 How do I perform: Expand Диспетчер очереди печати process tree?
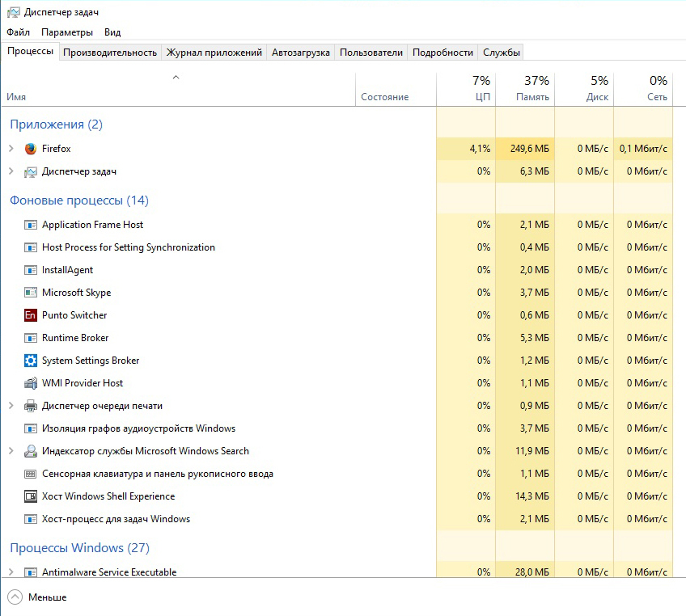point(11,406)
